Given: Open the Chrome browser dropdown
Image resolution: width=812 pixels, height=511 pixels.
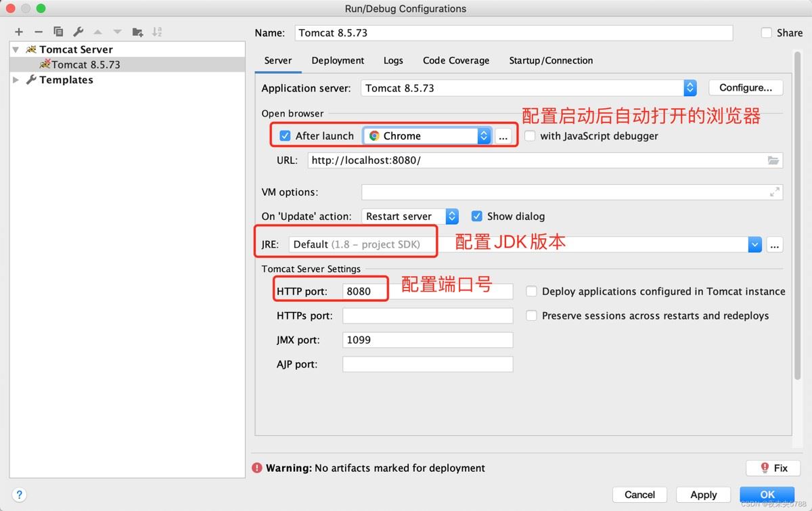Looking at the screenshot, I should click(x=427, y=136).
